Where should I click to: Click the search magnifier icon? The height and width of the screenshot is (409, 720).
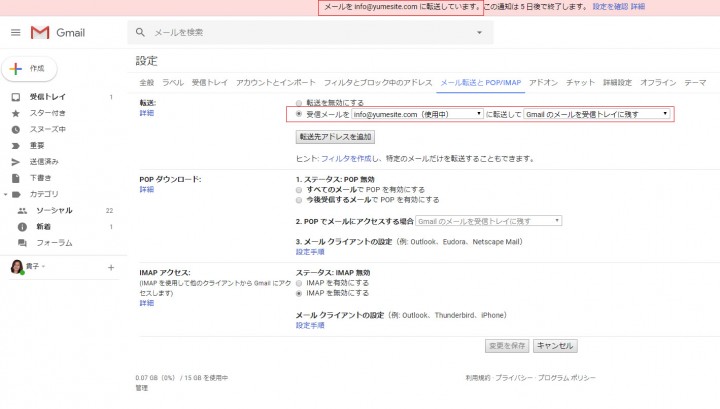[x=140, y=32]
